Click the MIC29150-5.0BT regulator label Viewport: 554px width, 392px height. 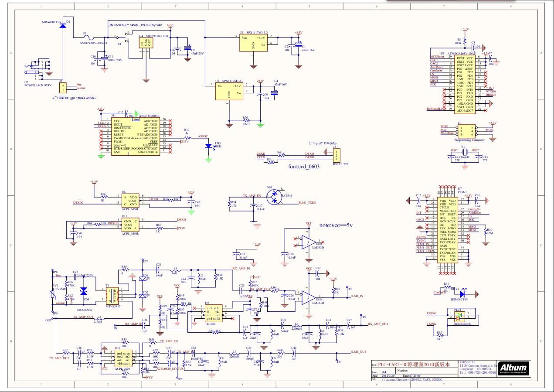tap(156, 36)
